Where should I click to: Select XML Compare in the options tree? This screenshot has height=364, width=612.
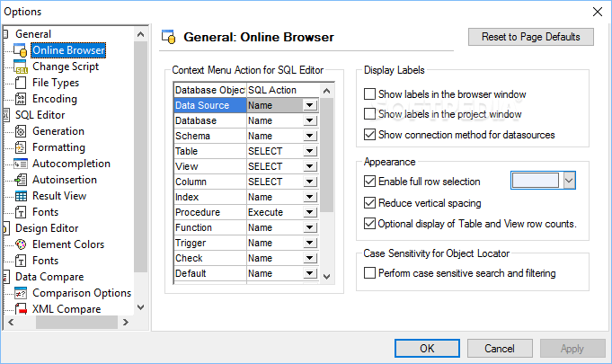tap(66, 309)
